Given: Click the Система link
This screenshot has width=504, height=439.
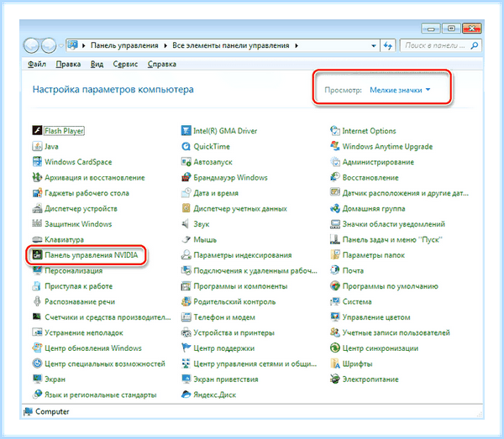Looking at the screenshot, I should [x=357, y=301].
